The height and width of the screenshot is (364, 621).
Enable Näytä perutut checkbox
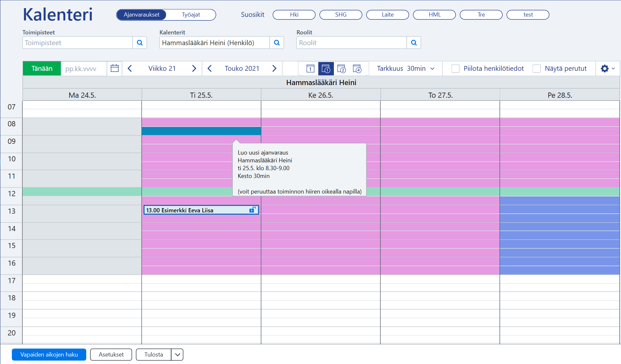(x=537, y=69)
